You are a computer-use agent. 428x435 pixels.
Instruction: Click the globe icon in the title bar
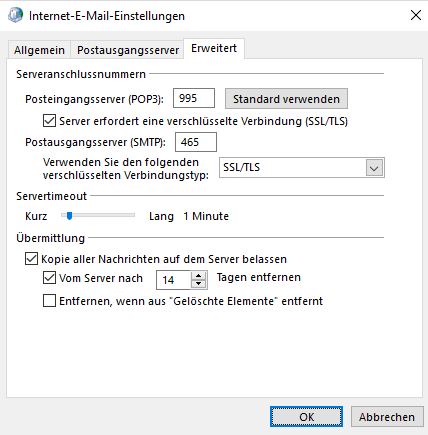(x=15, y=15)
